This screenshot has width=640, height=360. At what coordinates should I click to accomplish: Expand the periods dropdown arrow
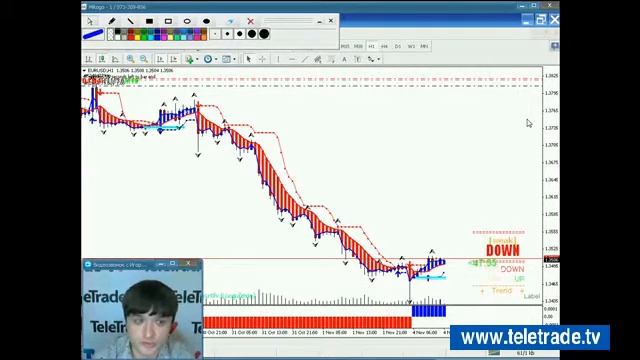click(216, 60)
